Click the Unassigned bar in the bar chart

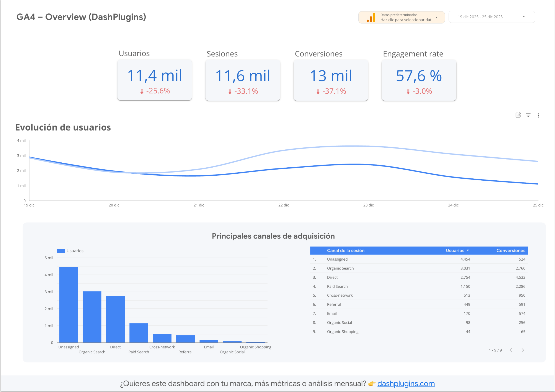[69, 304]
